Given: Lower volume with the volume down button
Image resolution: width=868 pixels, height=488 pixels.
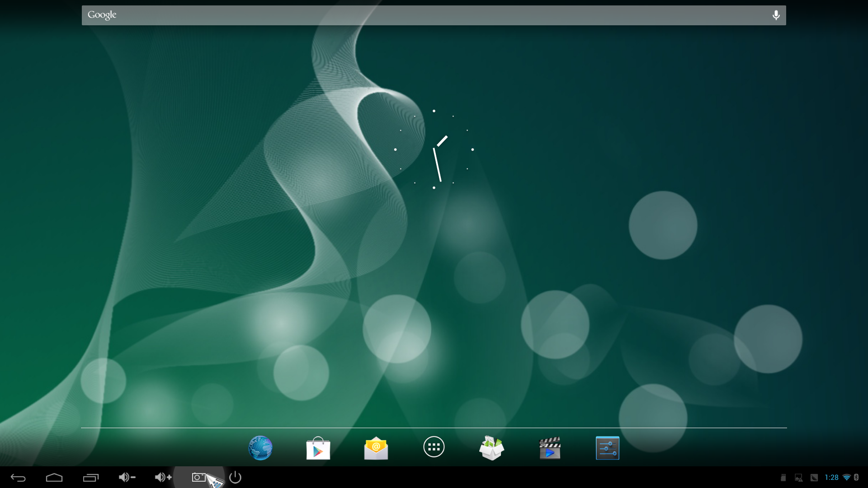Looking at the screenshot, I should click(x=127, y=477).
